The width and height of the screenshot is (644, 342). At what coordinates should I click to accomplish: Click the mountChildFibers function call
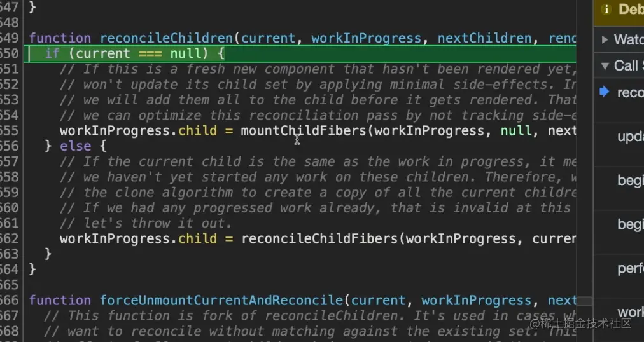[x=305, y=131]
